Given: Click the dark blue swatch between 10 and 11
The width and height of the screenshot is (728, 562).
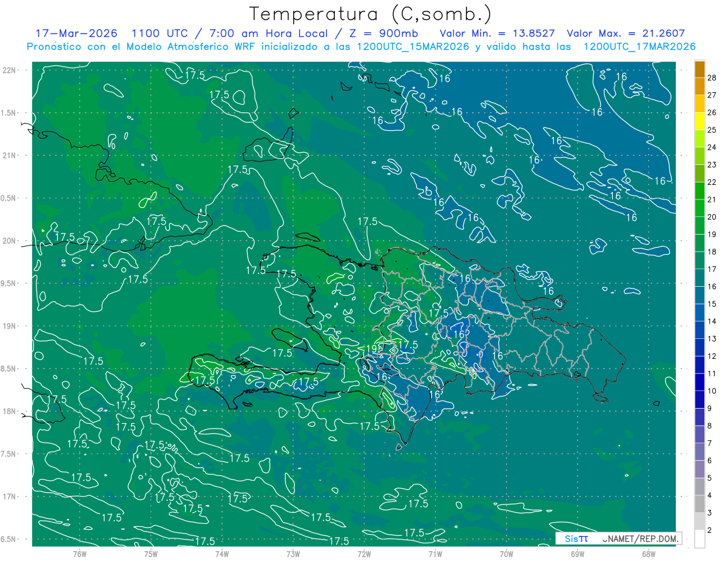Looking at the screenshot, I should pyautogui.click(x=699, y=382).
